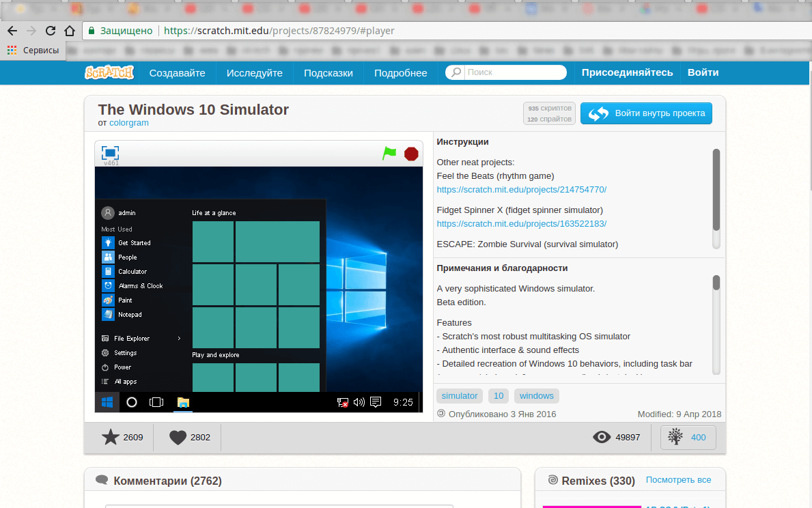Click the Комментарии (2762) heading
This screenshot has height=508, width=812.
coord(168,481)
